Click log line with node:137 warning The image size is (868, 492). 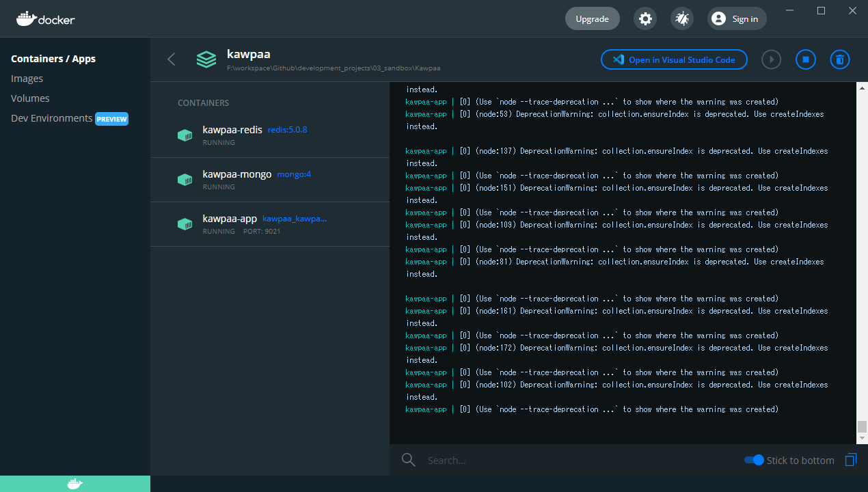pos(616,157)
